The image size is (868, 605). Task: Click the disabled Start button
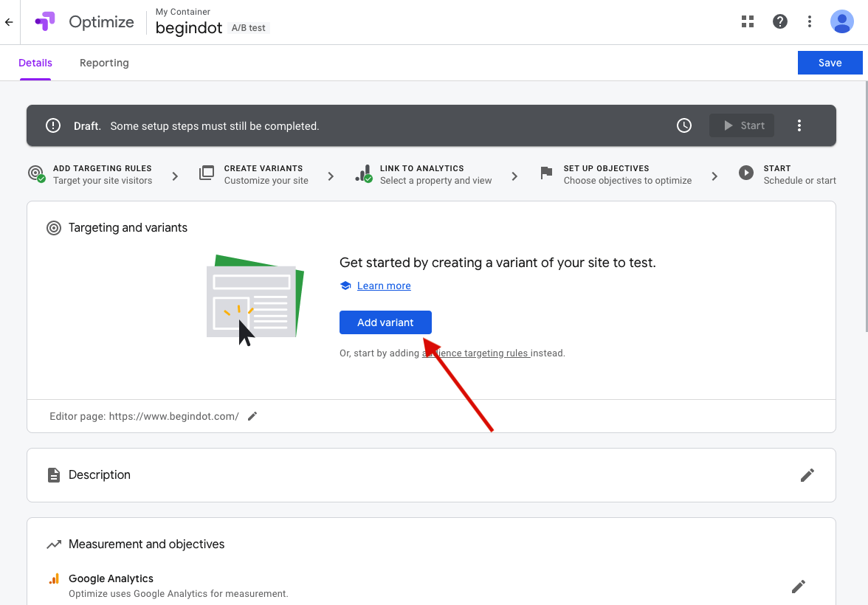click(x=742, y=125)
